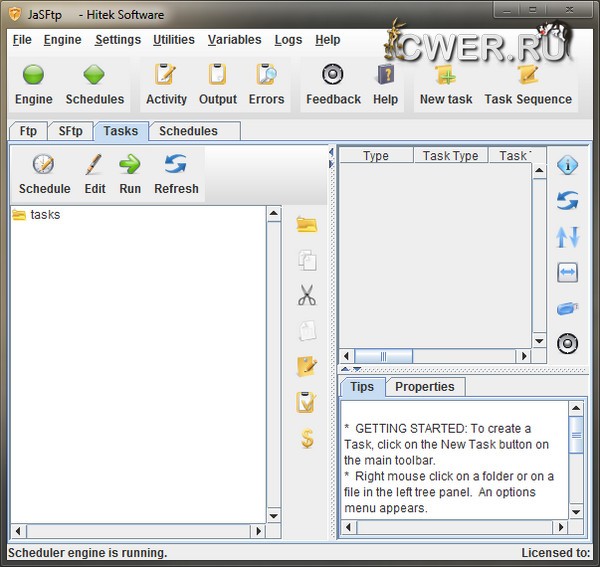Open the File menu
The image size is (600, 567).
[x=22, y=40]
